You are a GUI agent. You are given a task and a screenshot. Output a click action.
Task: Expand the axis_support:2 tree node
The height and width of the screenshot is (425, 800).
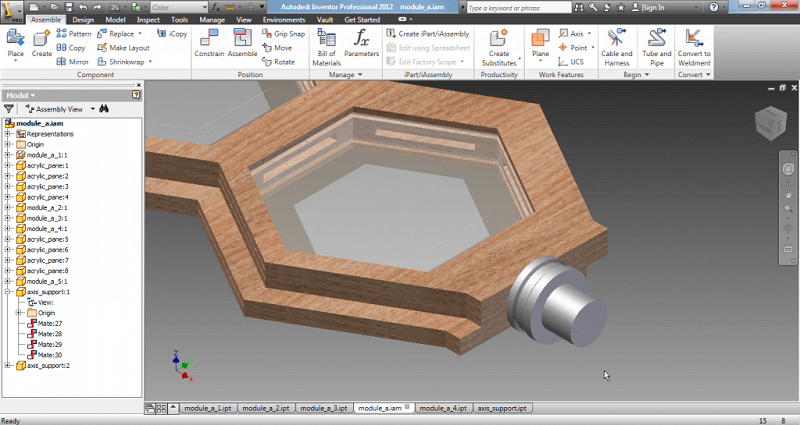click(x=8, y=365)
